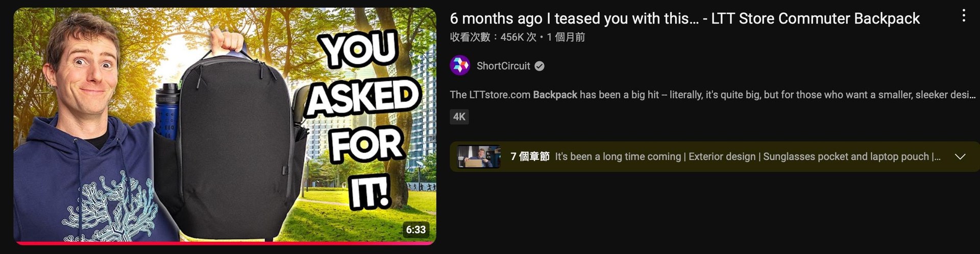Click the 6:33 duration badge on thumbnail

point(415,229)
